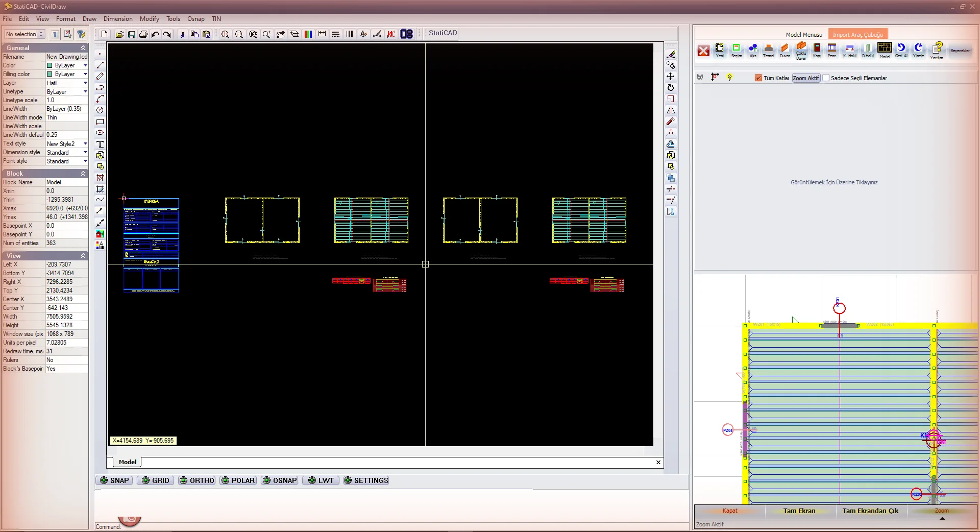Image resolution: width=980 pixels, height=532 pixels.
Task: Save the drawing via the floppy icon
Action: 131,34
